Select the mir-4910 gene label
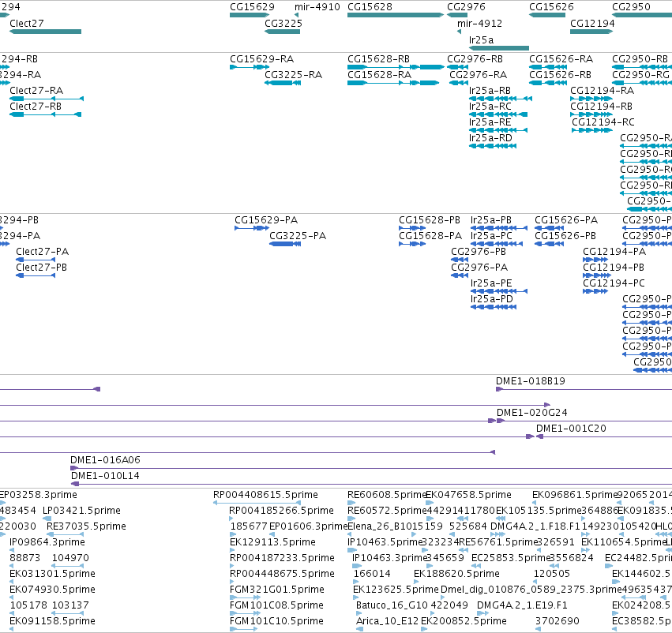Viewport: 672px width, 633px height. (x=317, y=7)
